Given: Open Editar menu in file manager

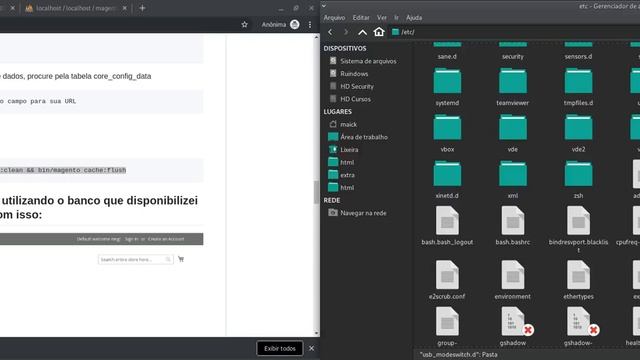Looking at the screenshot, I should coord(361,18).
